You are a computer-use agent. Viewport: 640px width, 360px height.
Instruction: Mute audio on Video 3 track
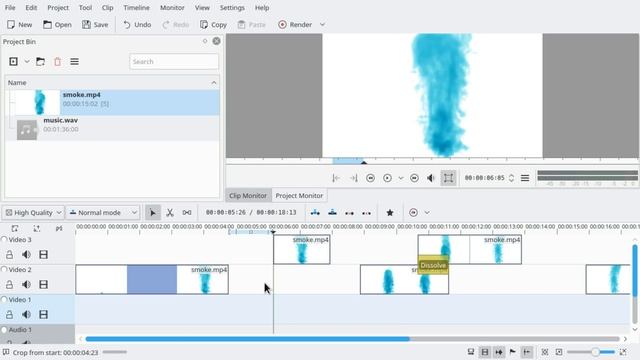pyautogui.click(x=27, y=255)
